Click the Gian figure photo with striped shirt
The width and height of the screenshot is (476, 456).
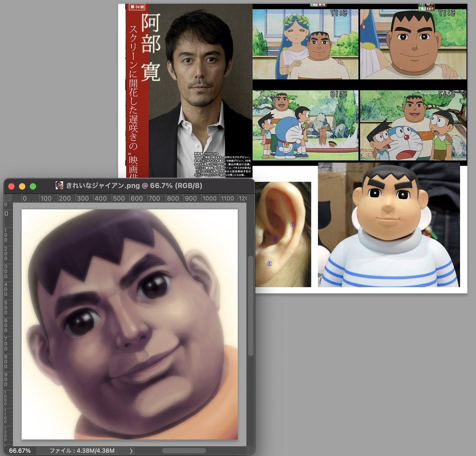pos(389,225)
